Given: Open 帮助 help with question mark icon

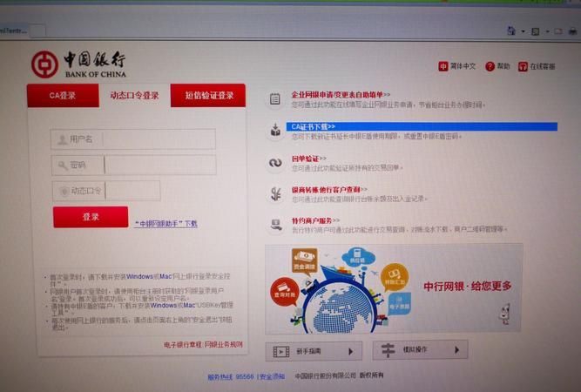Looking at the screenshot, I should click(490, 66).
